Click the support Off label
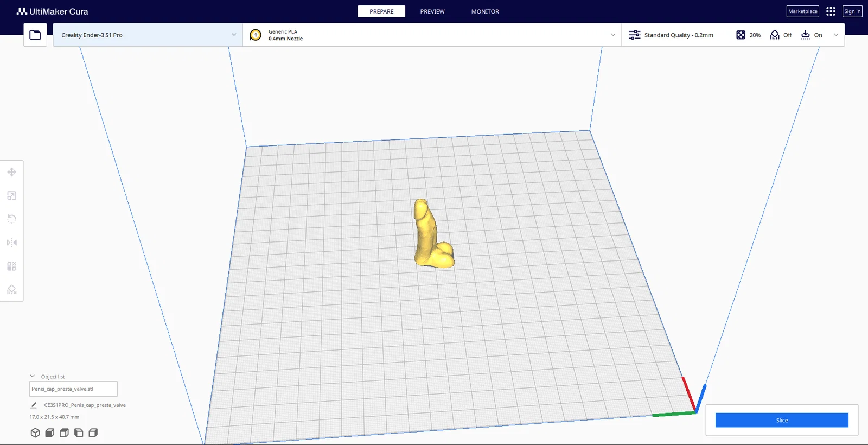 (788, 35)
